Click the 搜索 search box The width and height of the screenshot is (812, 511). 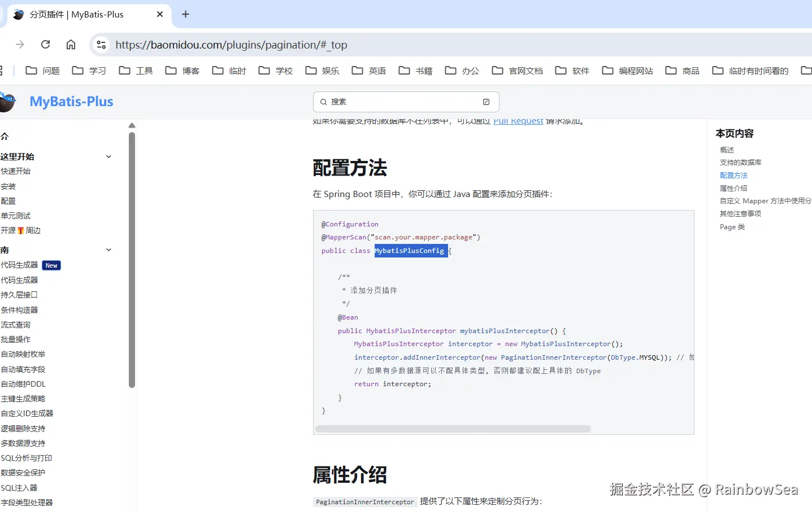[x=406, y=102]
